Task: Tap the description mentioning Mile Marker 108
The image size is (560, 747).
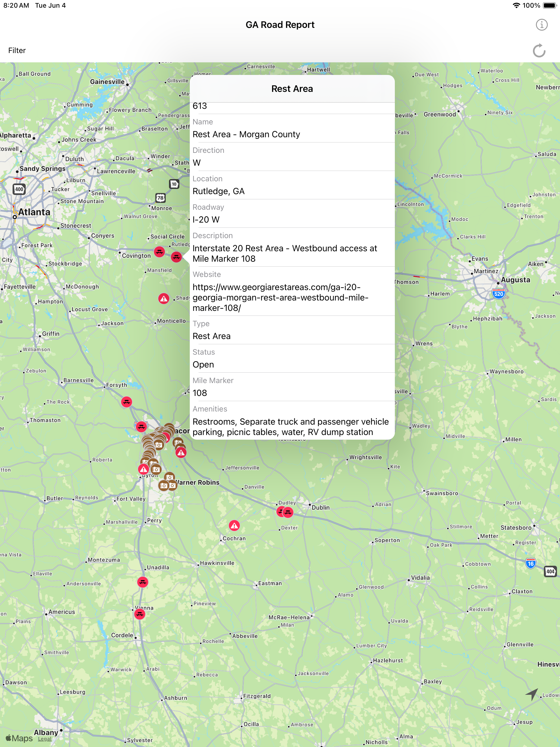Action: tap(285, 253)
